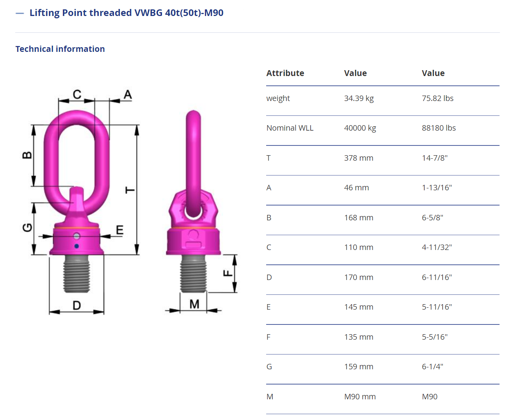Select the 378 mm T value

click(358, 158)
